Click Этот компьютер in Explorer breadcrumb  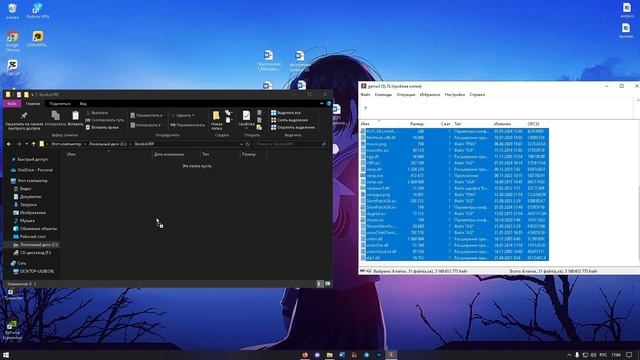click(66, 144)
